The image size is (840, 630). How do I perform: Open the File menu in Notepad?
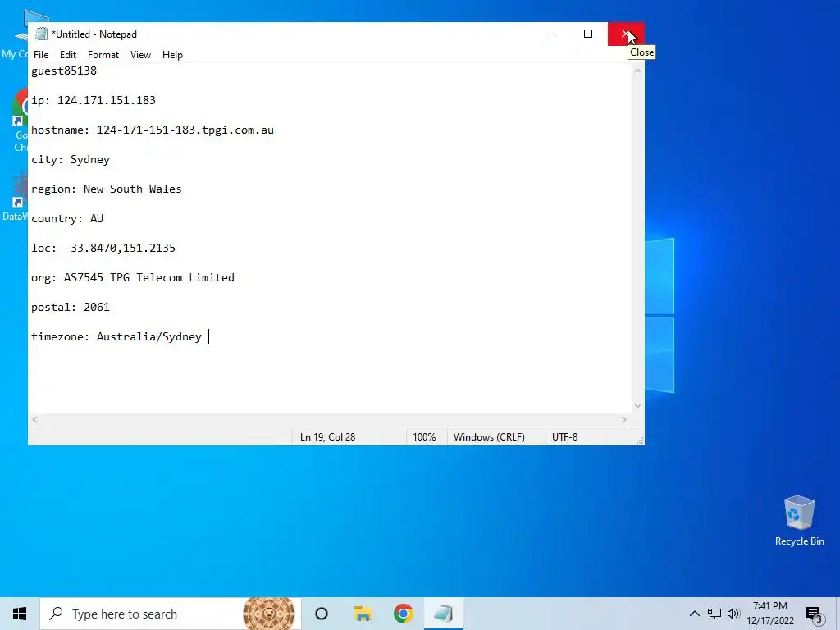(41, 55)
